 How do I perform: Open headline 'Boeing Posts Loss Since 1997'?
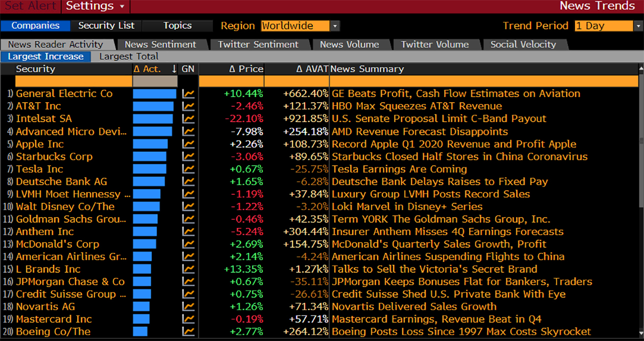click(x=462, y=332)
